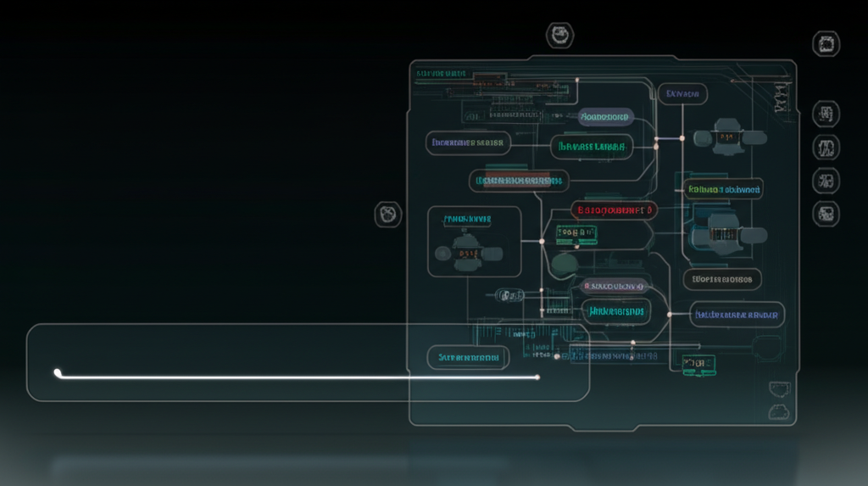
Task: Select the third icon in right-side four-icon column
Action: 826,180
